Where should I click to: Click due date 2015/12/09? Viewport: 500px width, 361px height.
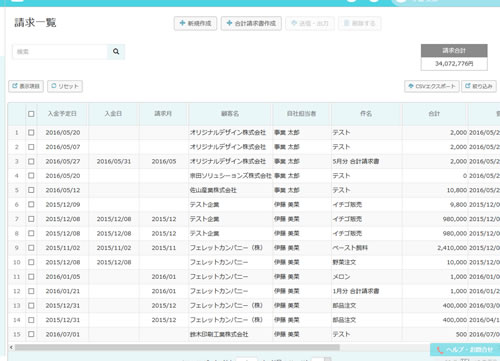[x=63, y=204]
